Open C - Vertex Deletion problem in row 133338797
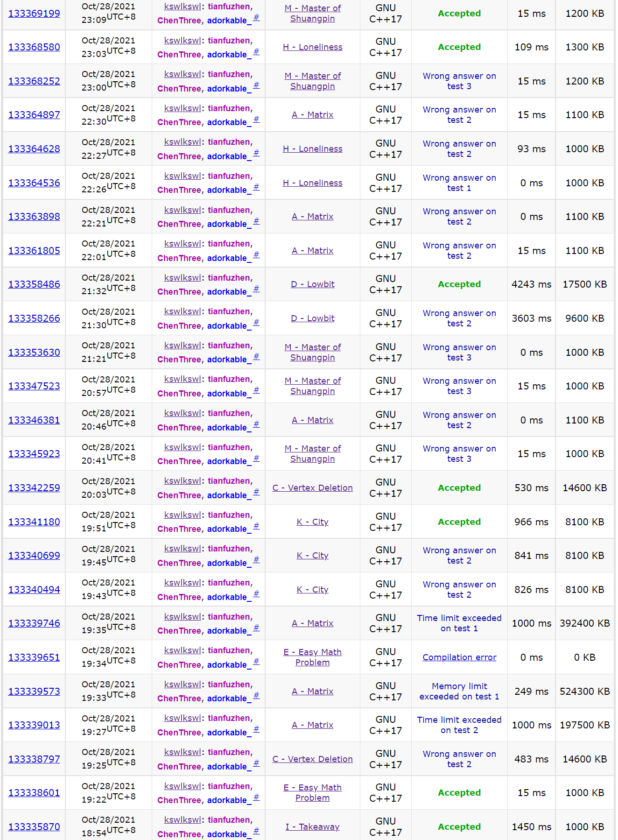This screenshot has height=840, width=618. tap(312, 759)
